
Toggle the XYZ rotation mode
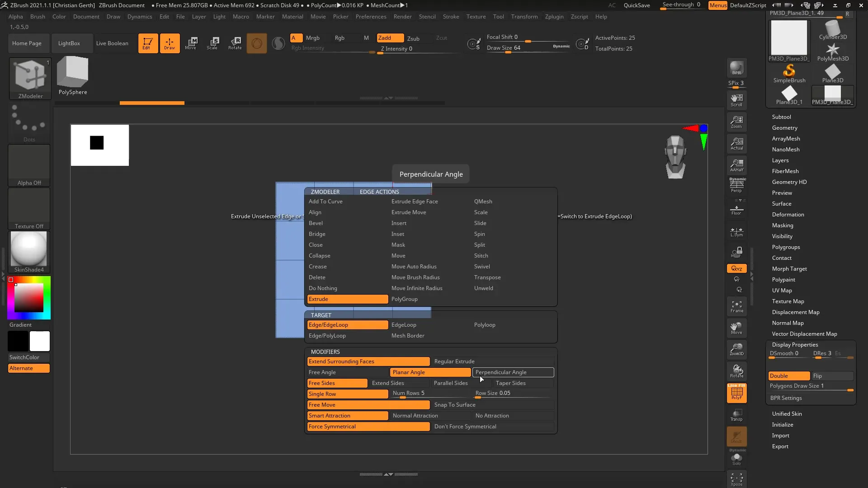click(x=736, y=268)
